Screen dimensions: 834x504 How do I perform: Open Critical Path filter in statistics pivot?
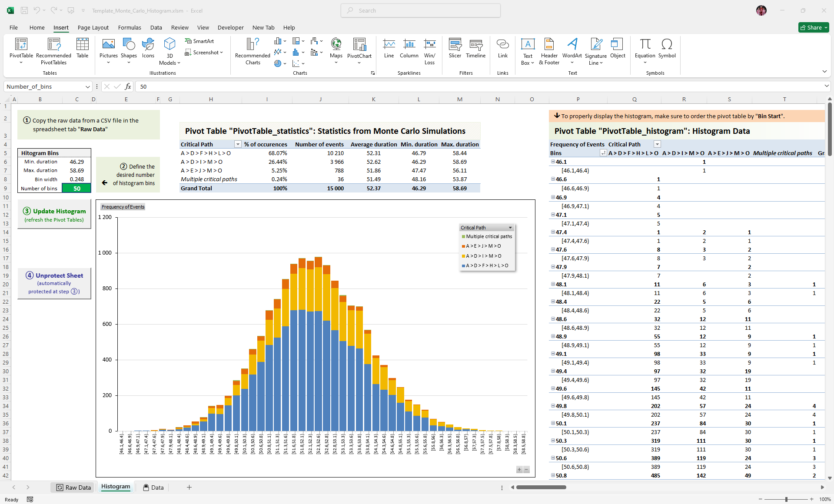pos(238,144)
